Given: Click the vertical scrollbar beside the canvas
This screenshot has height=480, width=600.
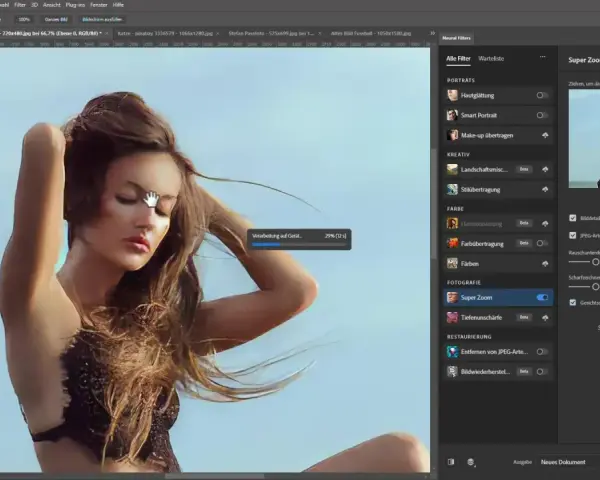Looking at the screenshot, I should (434, 203).
